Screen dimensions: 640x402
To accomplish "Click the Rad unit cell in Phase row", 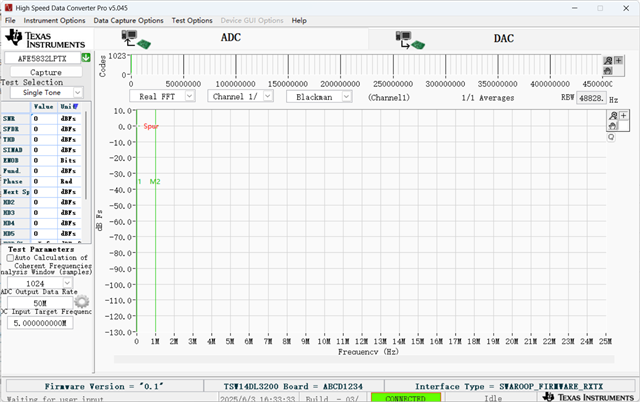I will click(x=67, y=181).
